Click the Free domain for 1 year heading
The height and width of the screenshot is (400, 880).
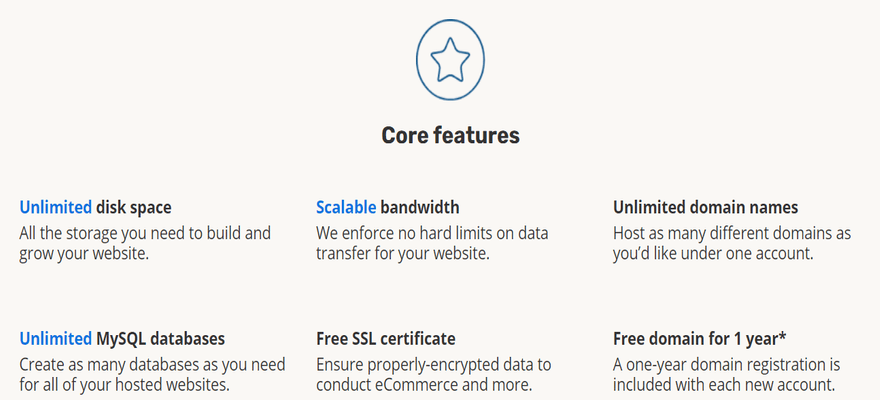pyautogui.click(x=699, y=339)
